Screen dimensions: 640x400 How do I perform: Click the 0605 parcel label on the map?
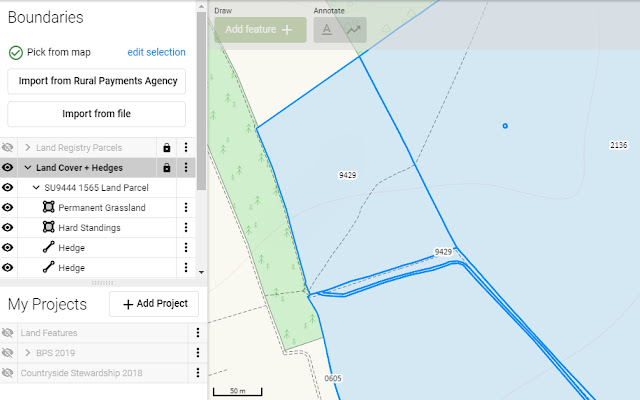pos(333,378)
